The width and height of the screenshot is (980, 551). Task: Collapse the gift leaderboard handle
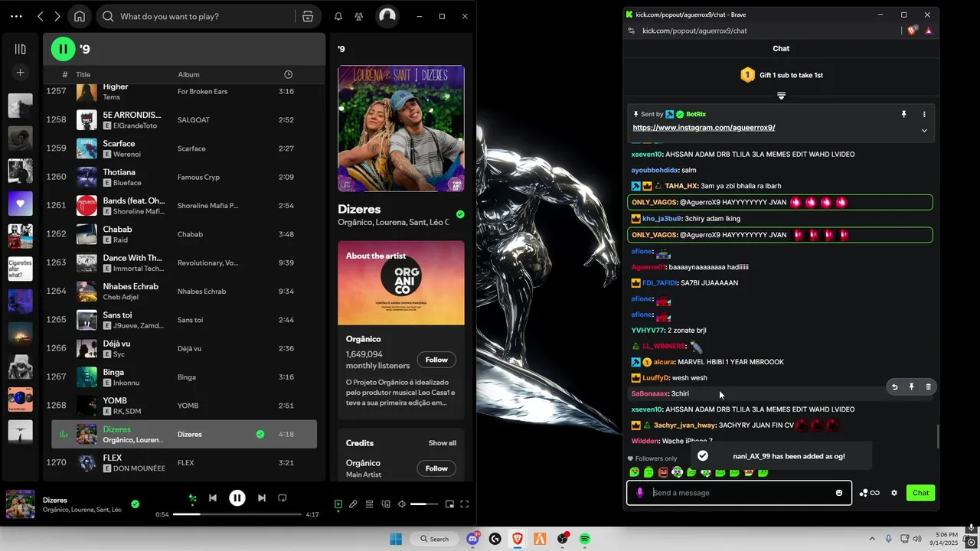pos(781,96)
